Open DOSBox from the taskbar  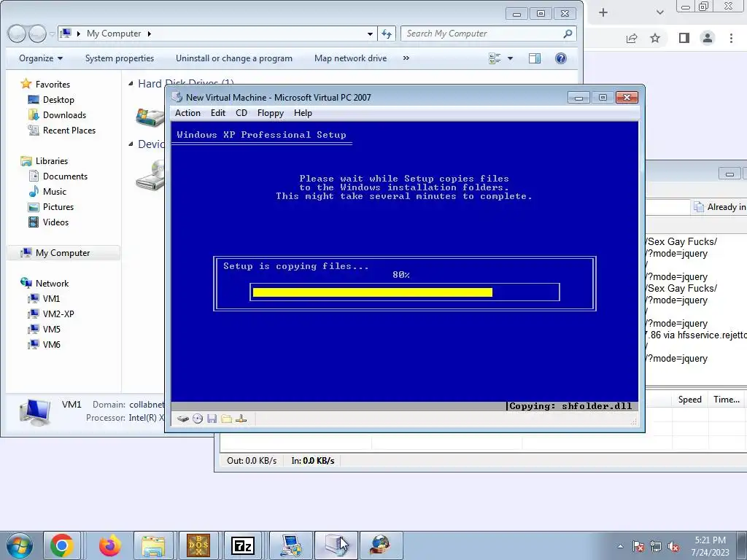click(x=198, y=545)
